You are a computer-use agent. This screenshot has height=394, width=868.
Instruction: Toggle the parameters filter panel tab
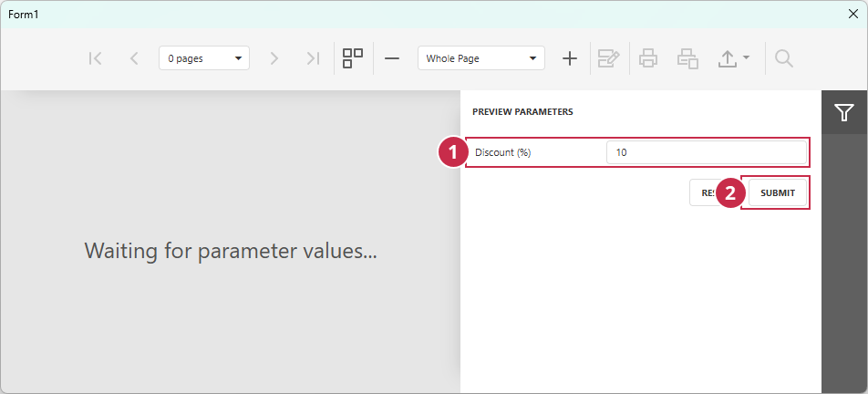843,113
